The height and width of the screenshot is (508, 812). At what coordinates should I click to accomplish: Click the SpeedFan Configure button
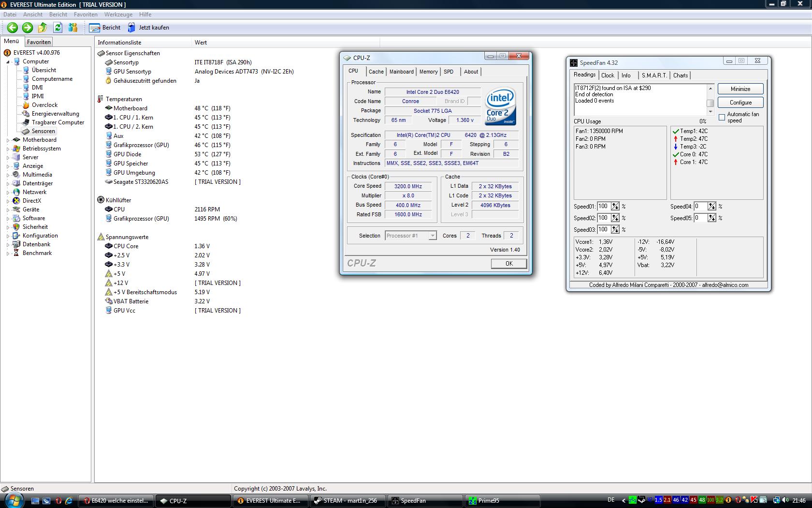click(740, 103)
